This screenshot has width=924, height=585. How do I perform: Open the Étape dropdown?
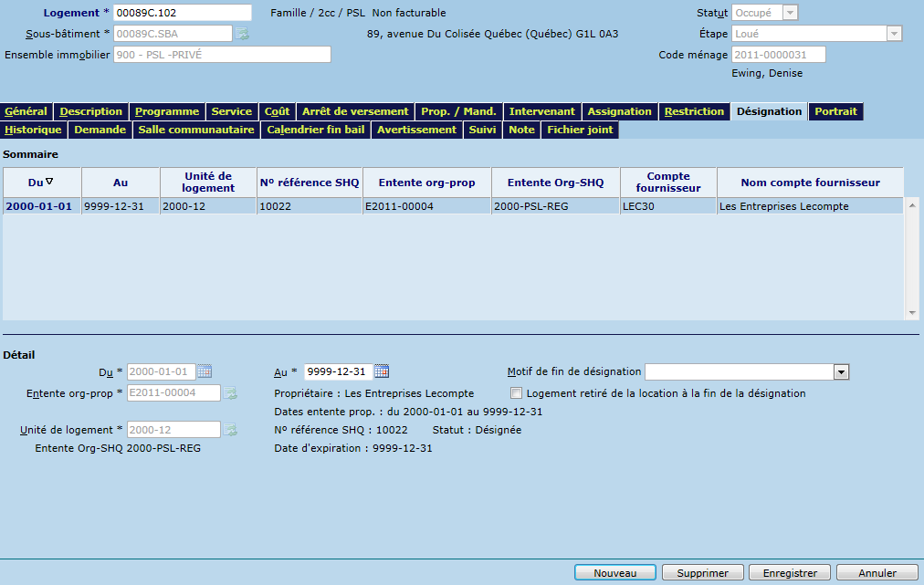[x=894, y=34]
